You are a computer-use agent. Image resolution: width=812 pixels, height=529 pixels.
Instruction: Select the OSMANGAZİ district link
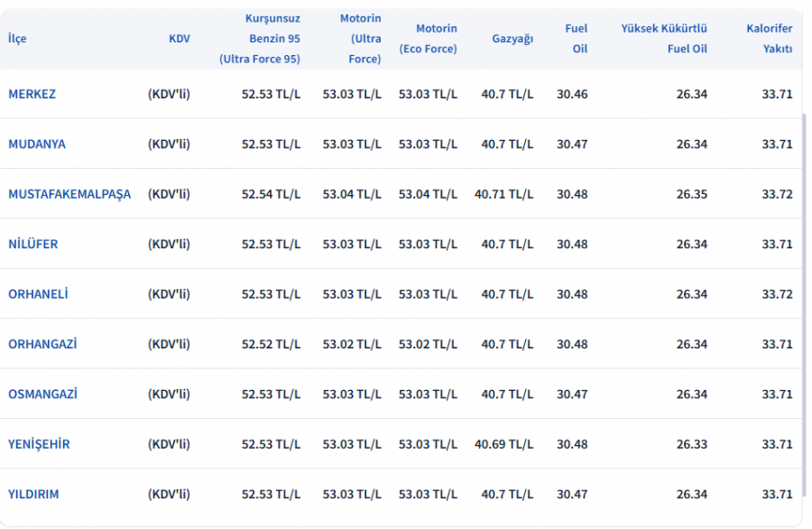point(42,394)
